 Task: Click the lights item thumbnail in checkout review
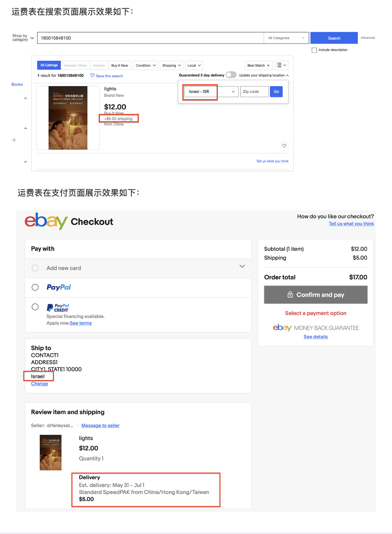51,452
